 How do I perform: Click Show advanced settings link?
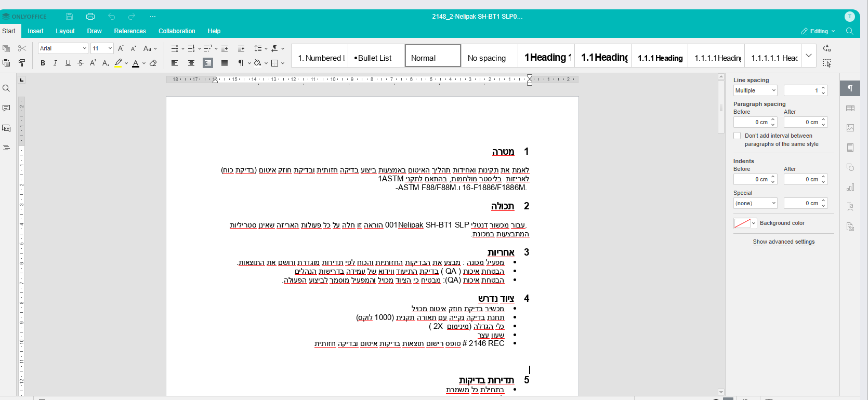tap(783, 242)
